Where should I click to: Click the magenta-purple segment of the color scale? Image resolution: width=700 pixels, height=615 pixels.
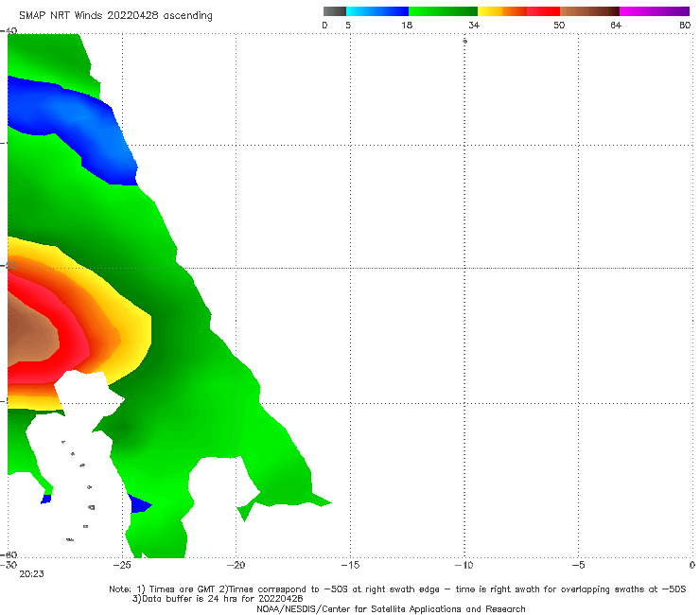tap(654, 11)
